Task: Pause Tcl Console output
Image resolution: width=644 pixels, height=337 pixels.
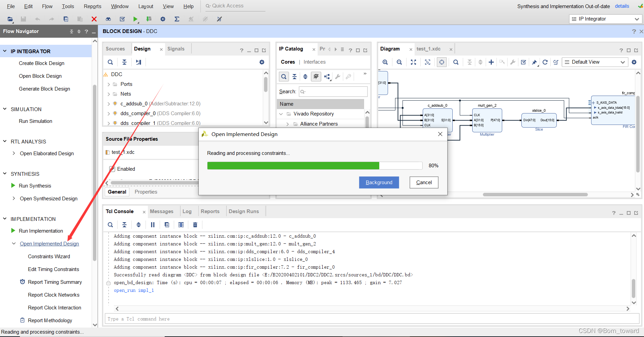Action: click(x=153, y=225)
